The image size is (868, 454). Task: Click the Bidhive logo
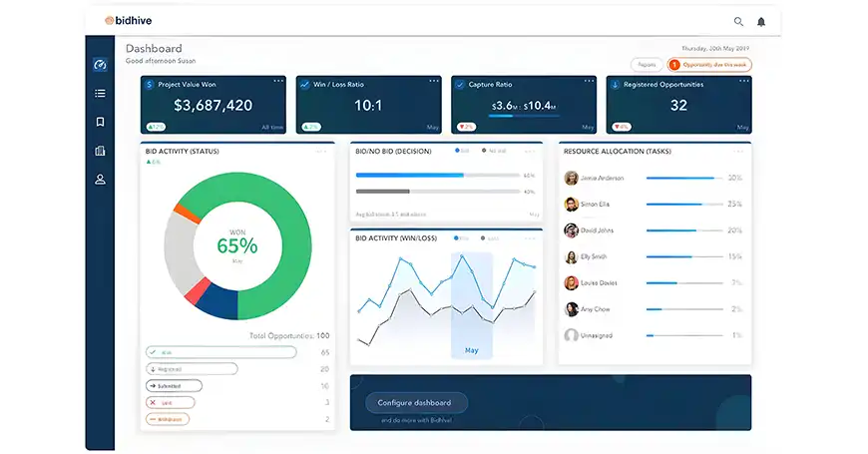coord(129,20)
